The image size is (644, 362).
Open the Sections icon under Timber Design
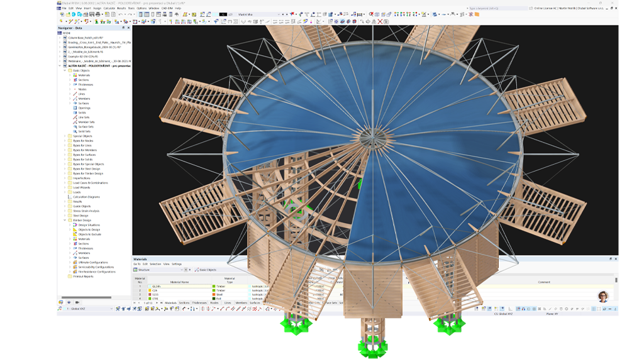click(75, 243)
